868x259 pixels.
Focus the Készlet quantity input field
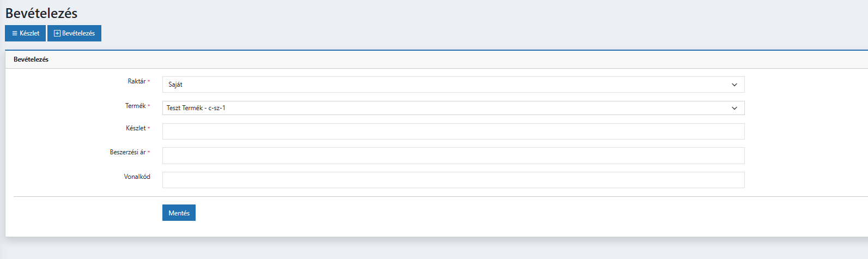pyautogui.click(x=453, y=131)
